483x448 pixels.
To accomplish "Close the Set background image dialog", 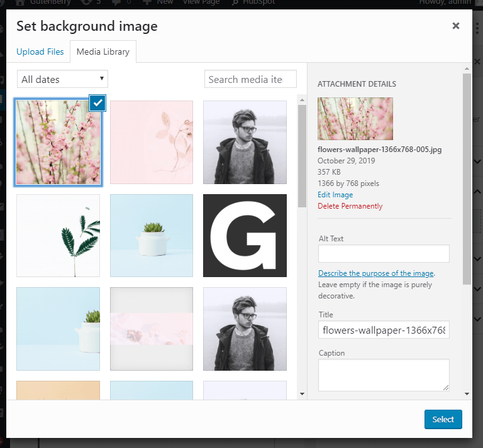I will tap(455, 26).
